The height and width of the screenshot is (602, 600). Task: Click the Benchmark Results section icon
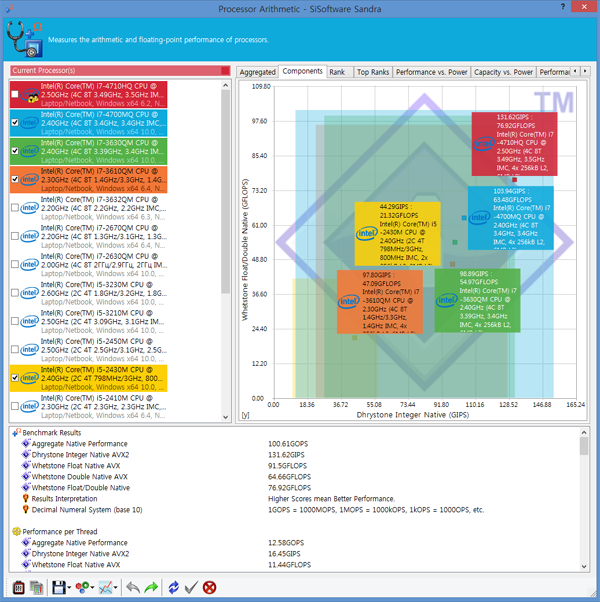coord(16,433)
